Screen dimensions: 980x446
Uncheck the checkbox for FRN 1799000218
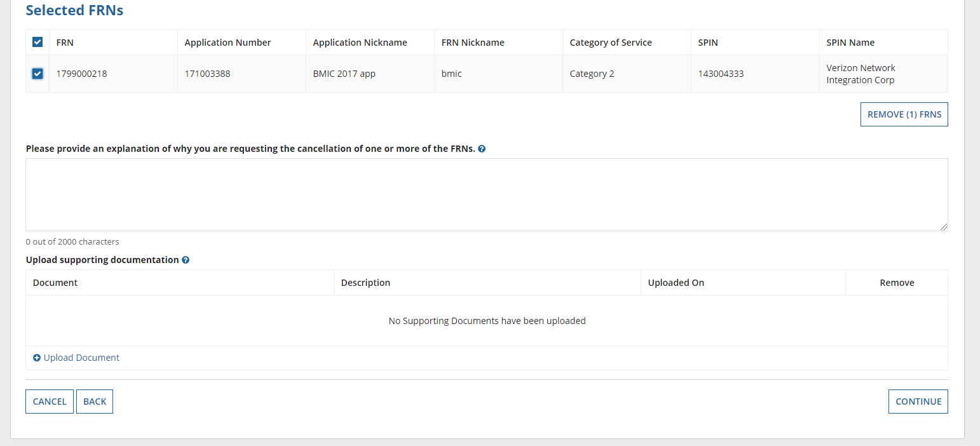point(37,74)
